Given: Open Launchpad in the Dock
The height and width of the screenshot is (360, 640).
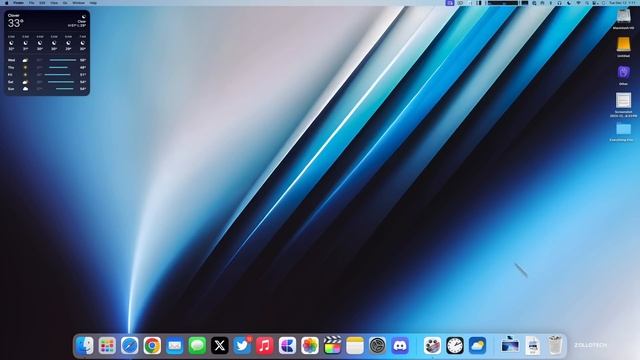Looking at the screenshot, I should 107,346.
